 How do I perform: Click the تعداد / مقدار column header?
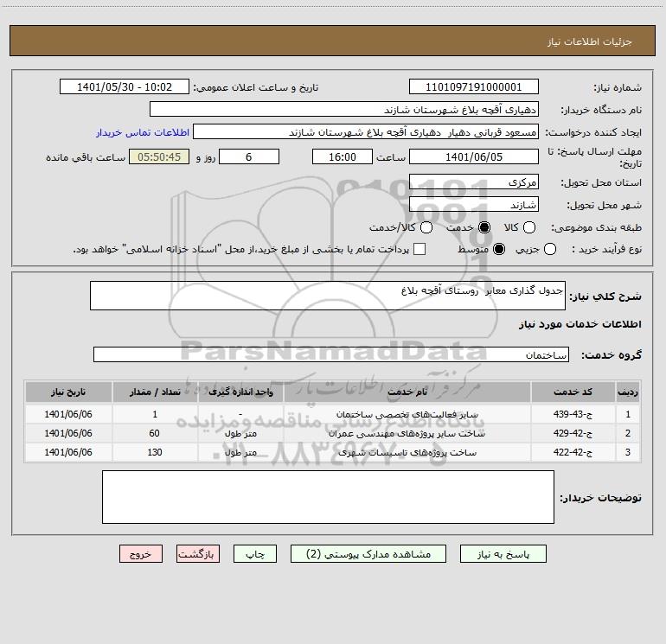pyautogui.click(x=155, y=392)
